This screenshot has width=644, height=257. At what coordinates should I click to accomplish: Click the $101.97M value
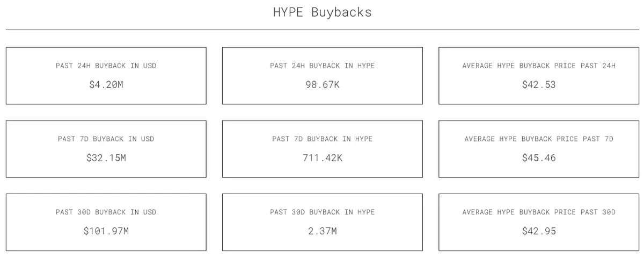coord(106,231)
